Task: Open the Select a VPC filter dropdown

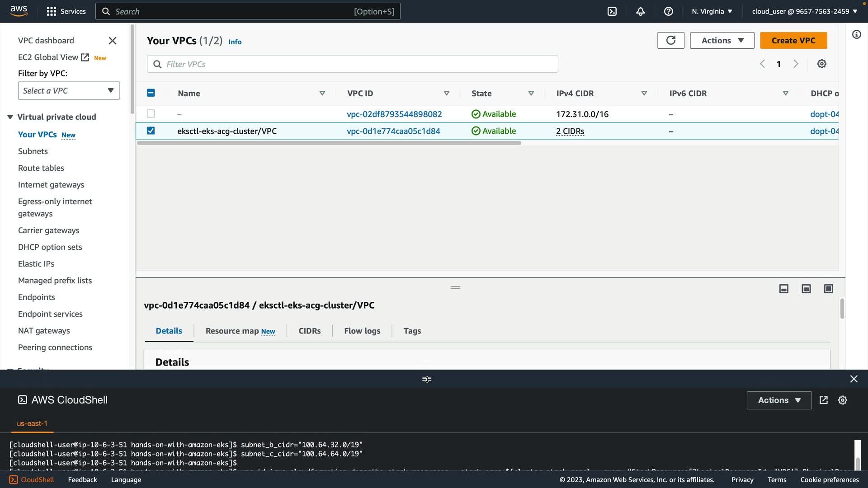Action: click(x=69, y=90)
